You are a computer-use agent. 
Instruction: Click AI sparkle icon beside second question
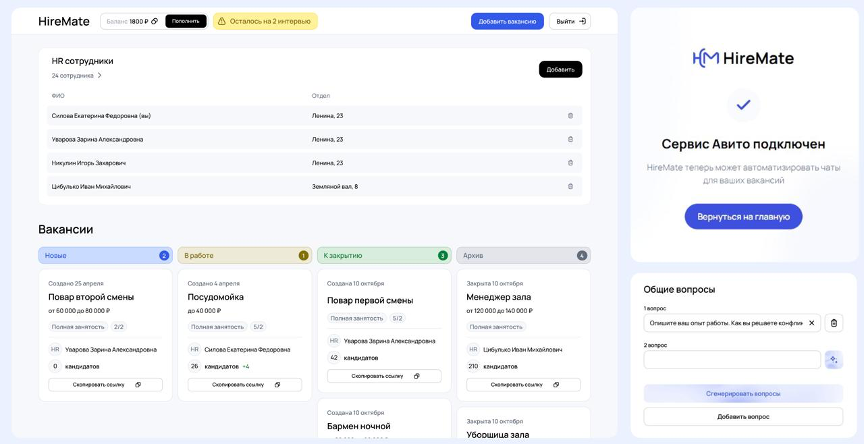click(x=834, y=360)
